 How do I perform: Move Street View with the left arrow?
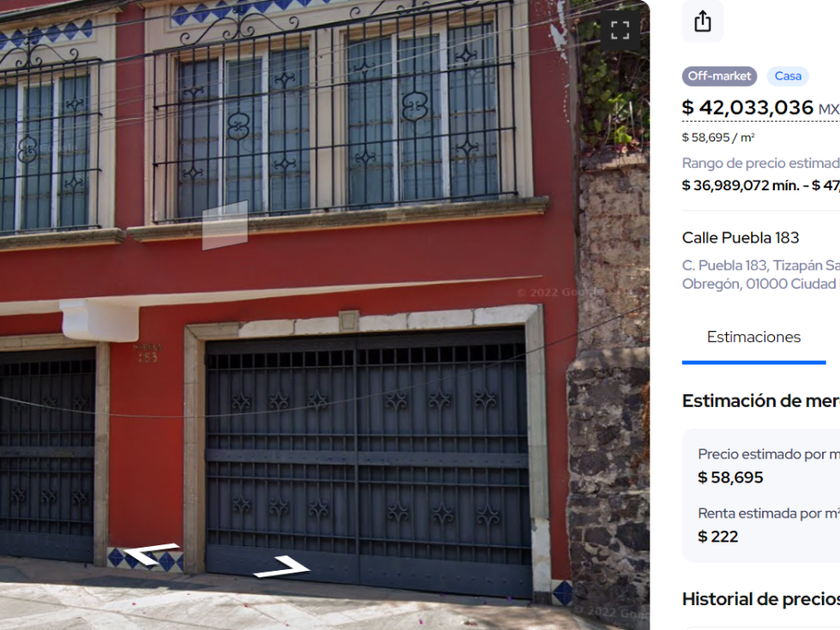click(x=151, y=553)
